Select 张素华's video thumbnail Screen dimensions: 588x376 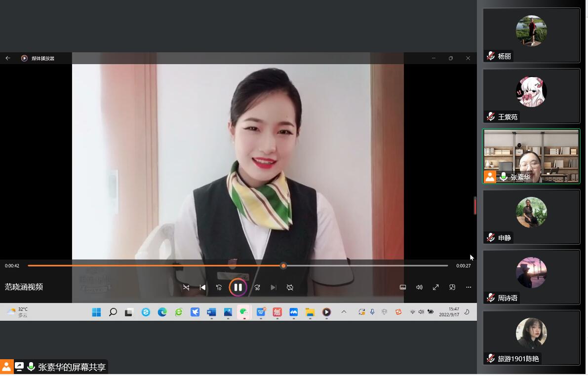[531, 156]
